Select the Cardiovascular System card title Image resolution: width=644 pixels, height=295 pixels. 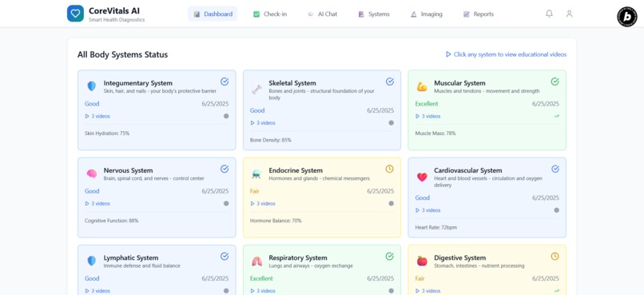(467, 170)
